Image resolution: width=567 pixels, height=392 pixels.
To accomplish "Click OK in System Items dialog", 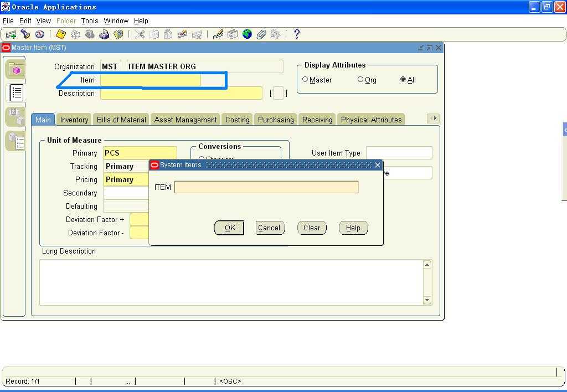I will tap(229, 228).
